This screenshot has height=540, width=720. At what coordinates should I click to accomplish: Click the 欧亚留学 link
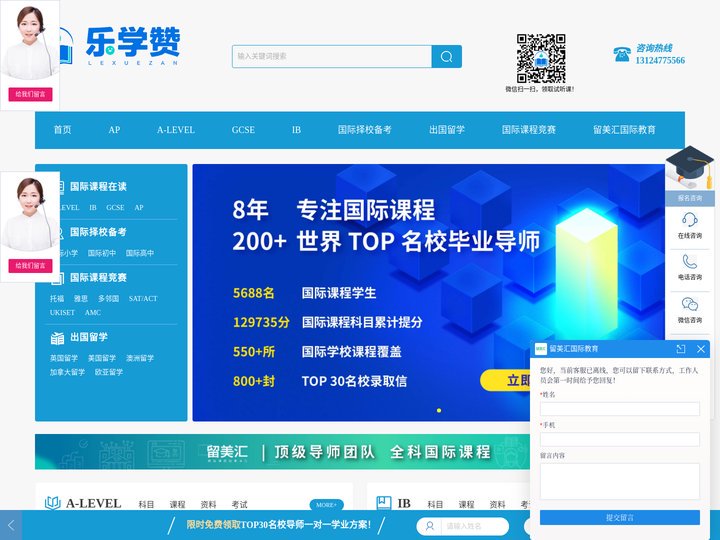click(109, 372)
